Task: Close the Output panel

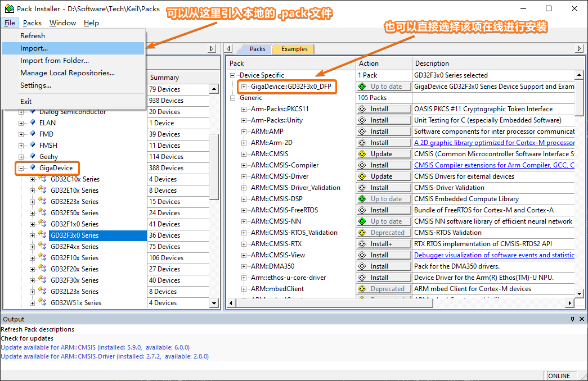Action: pyautogui.click(x=582, y=319)
